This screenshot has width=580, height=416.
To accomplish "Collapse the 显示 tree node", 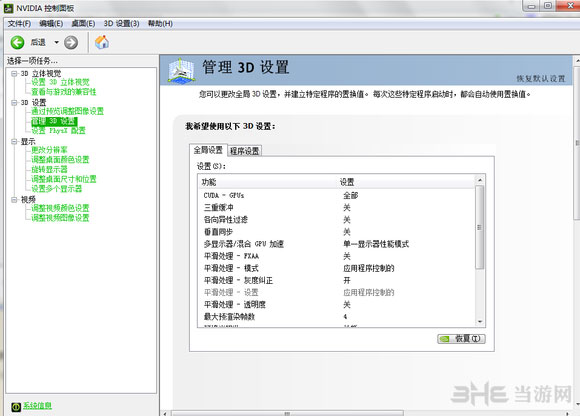I will click(14, 141).
